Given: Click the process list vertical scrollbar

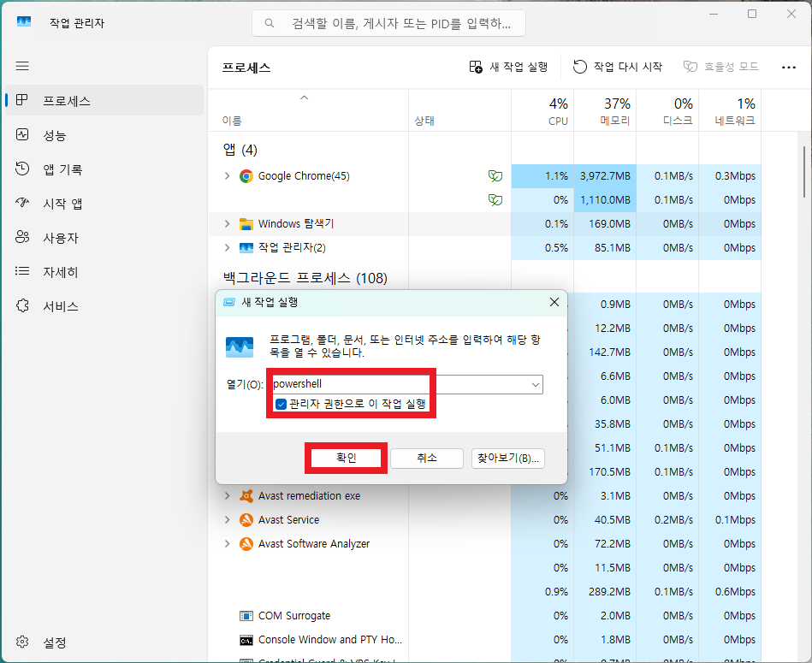Looking at the screenshot, I should [x=804, y=174].
